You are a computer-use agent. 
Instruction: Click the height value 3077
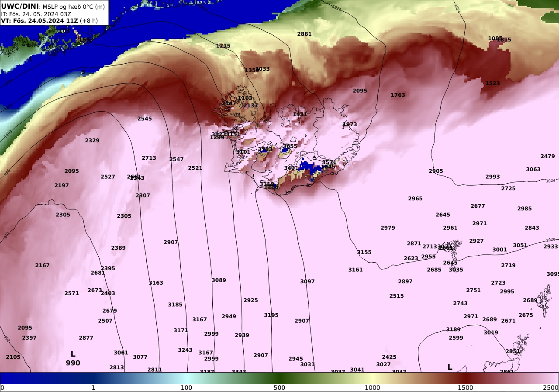(140, 357)
